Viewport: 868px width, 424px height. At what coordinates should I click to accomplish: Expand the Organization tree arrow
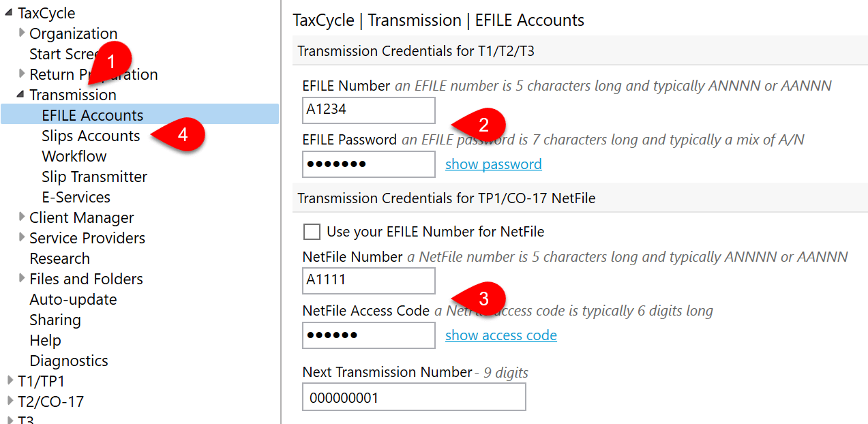pyautogui.click(x=22, y=33)
